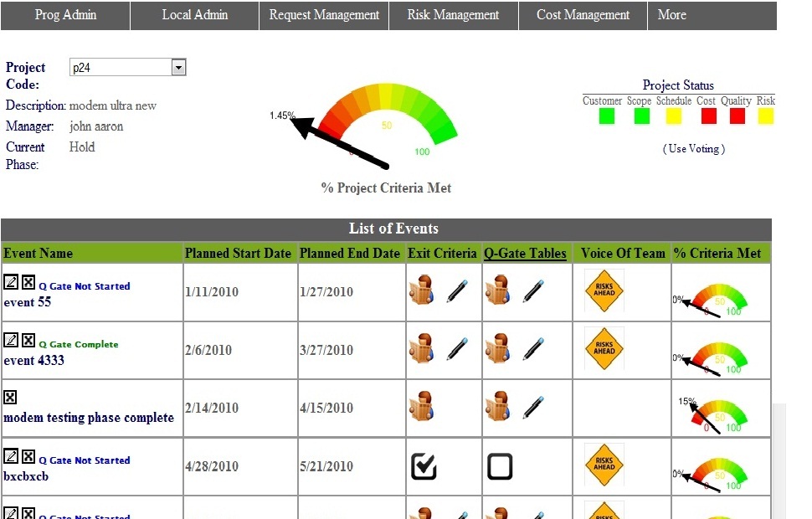
Task: Click Q-Gate Tables pencil icon for event 4333
Action: tap(533, 349)
